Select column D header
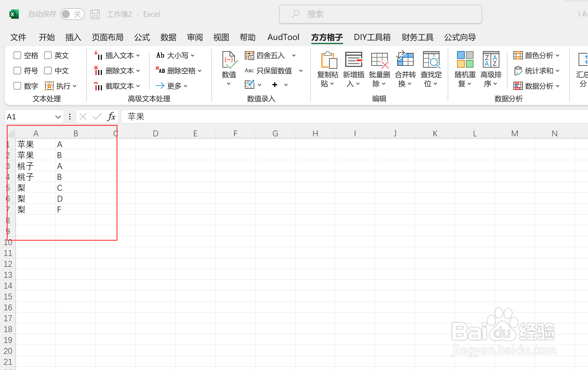Viewport: 588px width, 370px height. click(156, 133)
